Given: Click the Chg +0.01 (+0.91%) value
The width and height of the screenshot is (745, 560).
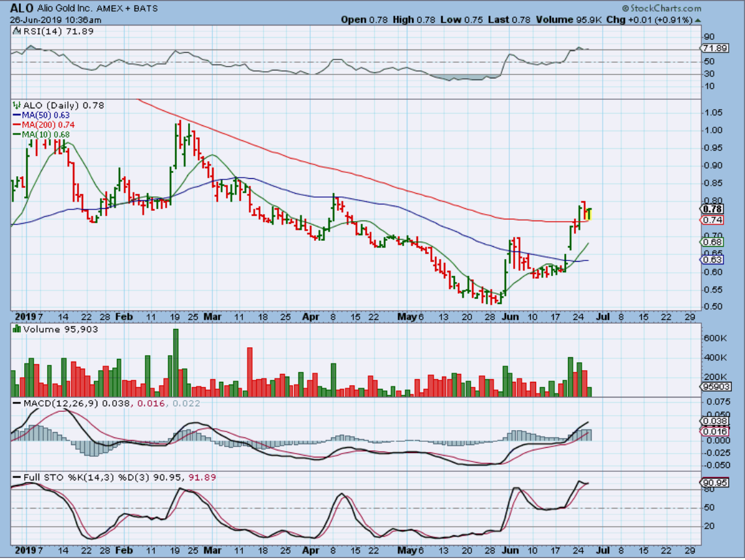Looking at the screenshot, I should coord(649,20).
